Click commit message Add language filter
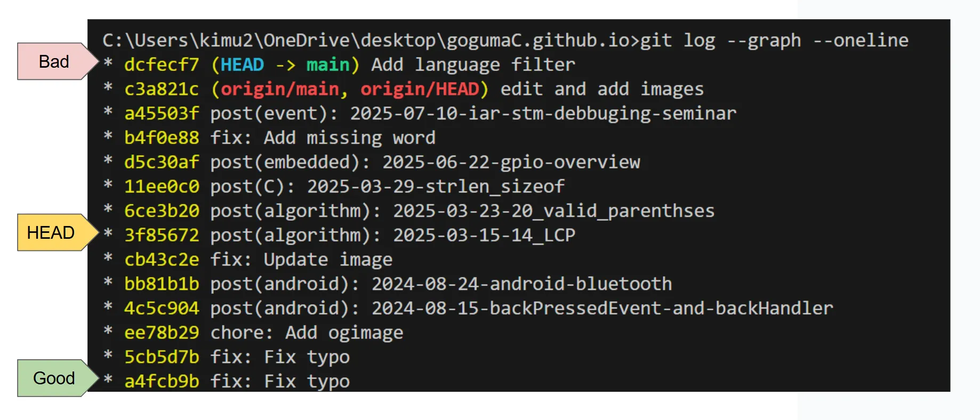Viewport: 980px width, 420px height. tap(473, 64)
